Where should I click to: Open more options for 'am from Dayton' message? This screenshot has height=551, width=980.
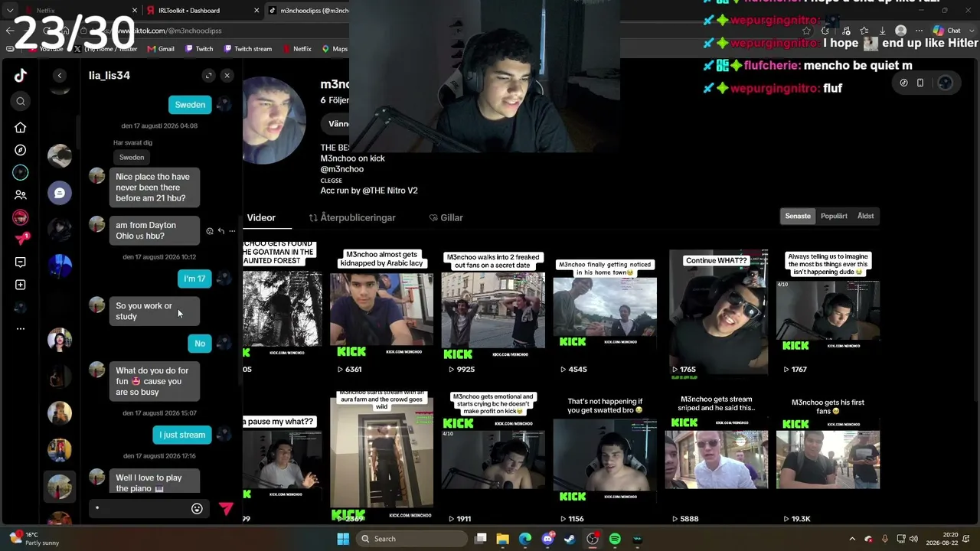click(233, 231)
